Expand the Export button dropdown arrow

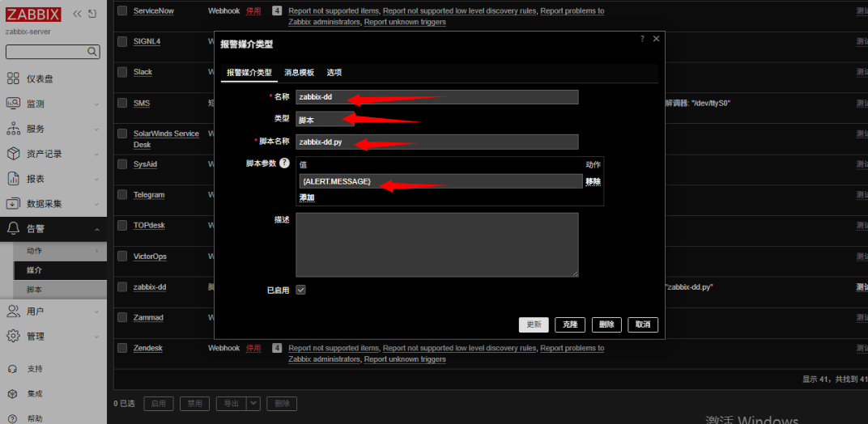(x=254, y=403)
